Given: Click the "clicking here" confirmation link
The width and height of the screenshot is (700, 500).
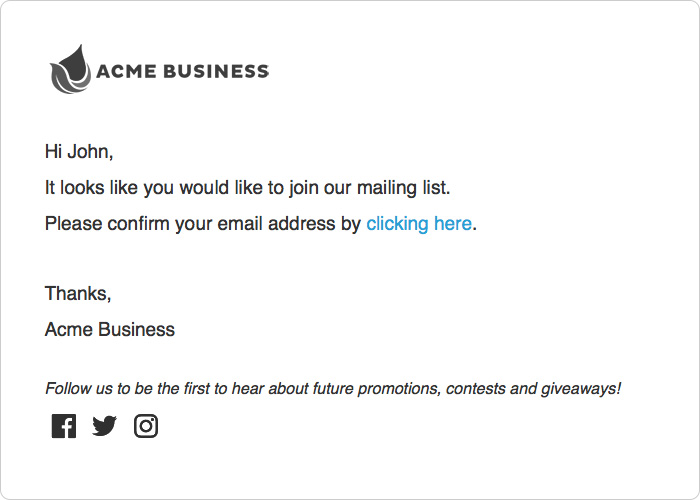Looking at the screenshot, I should 418,224.
